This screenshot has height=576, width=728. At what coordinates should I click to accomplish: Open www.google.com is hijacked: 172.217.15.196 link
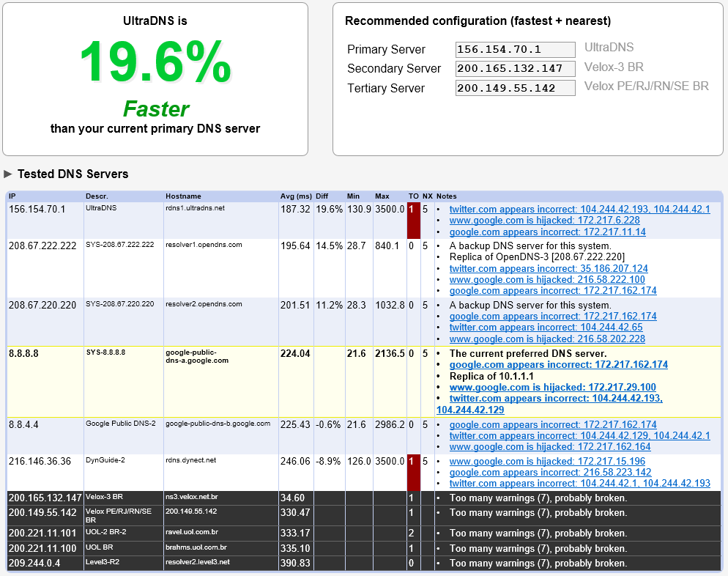coord(547,461)
